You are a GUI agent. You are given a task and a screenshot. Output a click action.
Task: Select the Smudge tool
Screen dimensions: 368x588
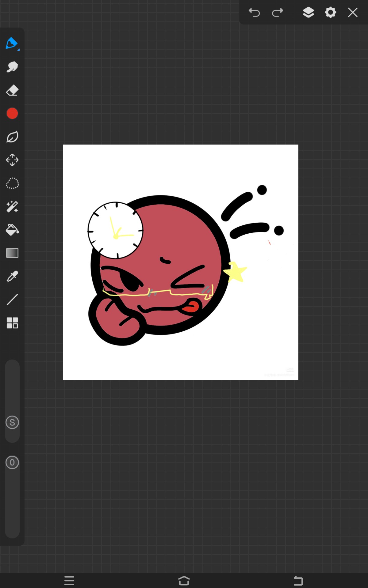click(x=12, y=67)
